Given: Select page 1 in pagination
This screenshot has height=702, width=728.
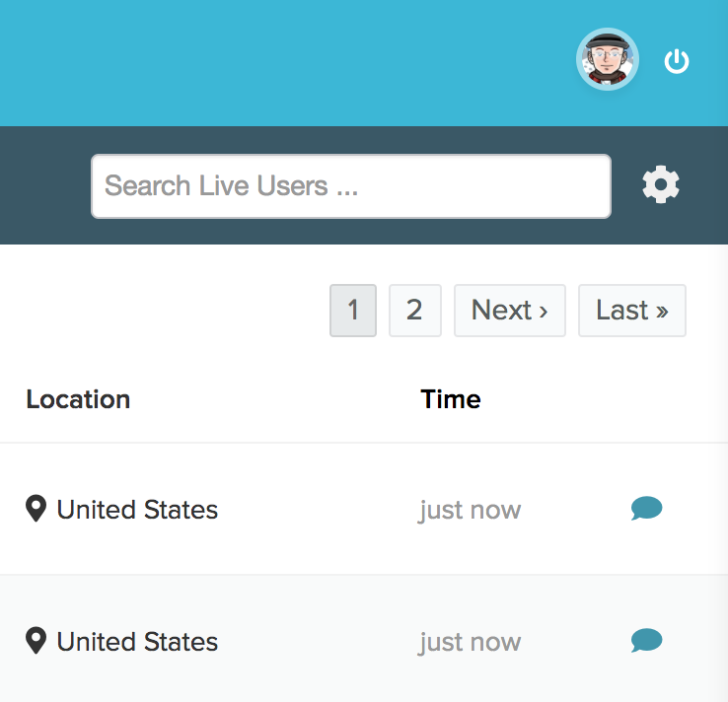Looking at the screenshot, I should click(x=353, y=311).
